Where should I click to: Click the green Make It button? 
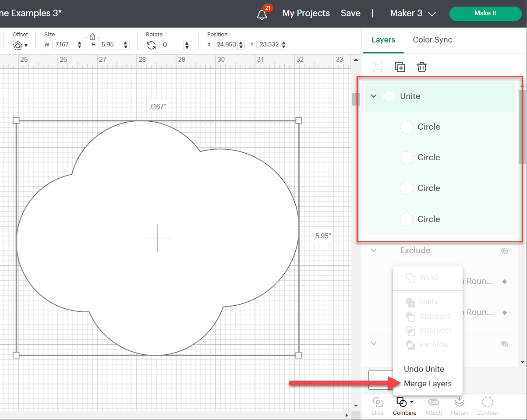(485, 14)
